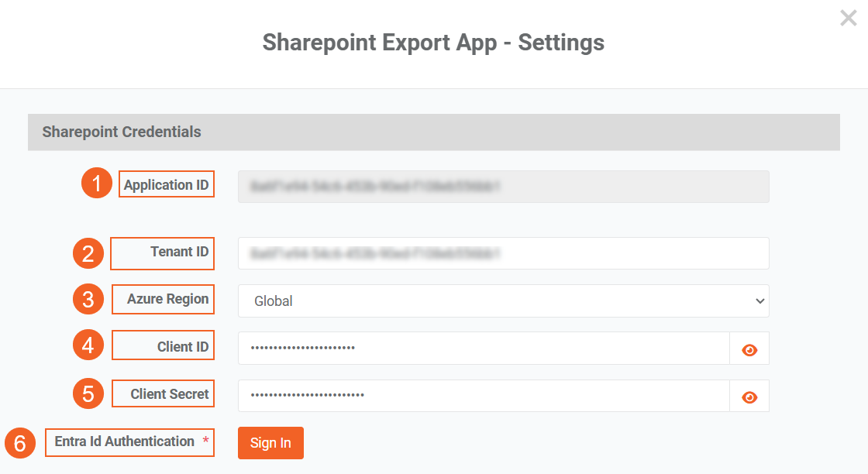The width and height of the screenshot is (868, 474).
Task: Click the Sign In button
Action: coord(270,443)
